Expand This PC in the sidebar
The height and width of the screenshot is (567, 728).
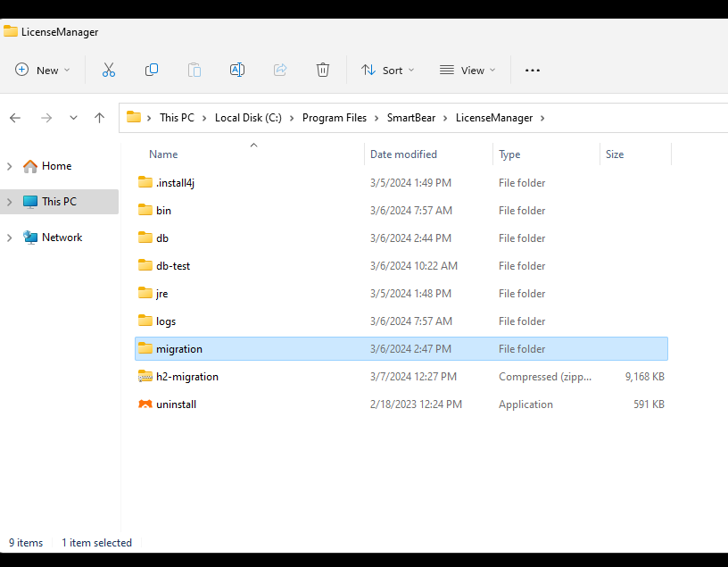pos(9,201)
